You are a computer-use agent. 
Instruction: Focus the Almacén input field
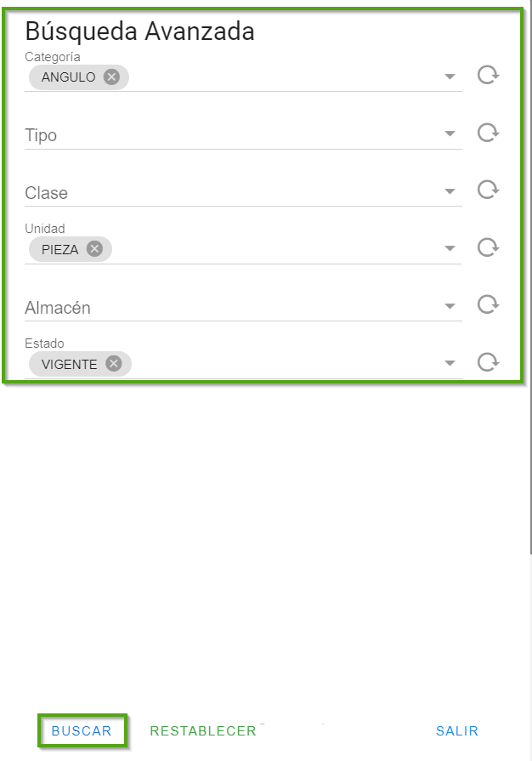pyautogui.click(x=229, y=308)
